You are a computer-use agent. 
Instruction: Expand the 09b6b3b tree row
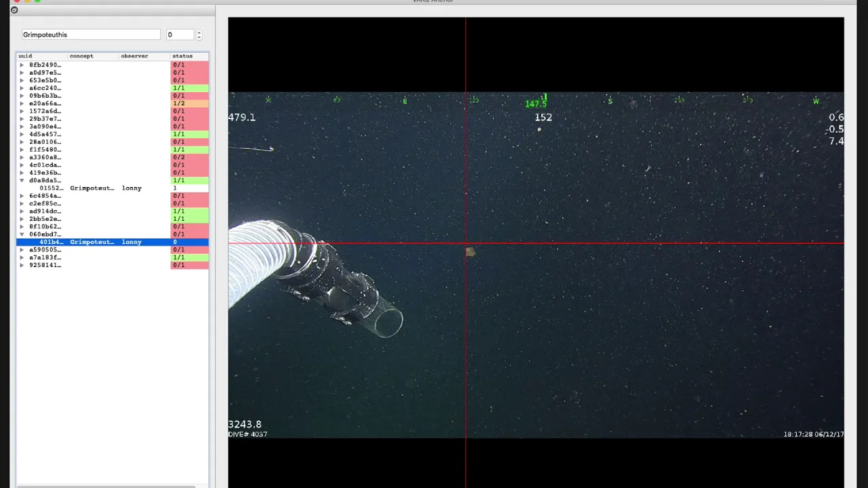(x=22, y=96)
